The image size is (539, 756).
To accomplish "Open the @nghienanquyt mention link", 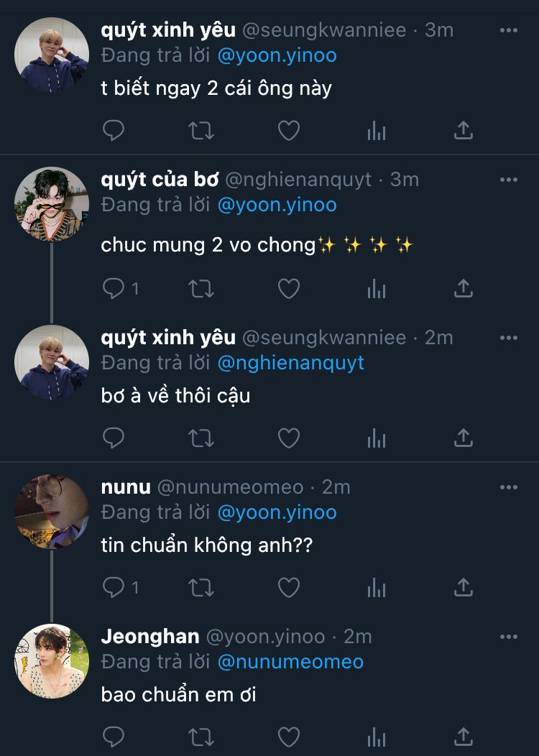I will (290, 363).
